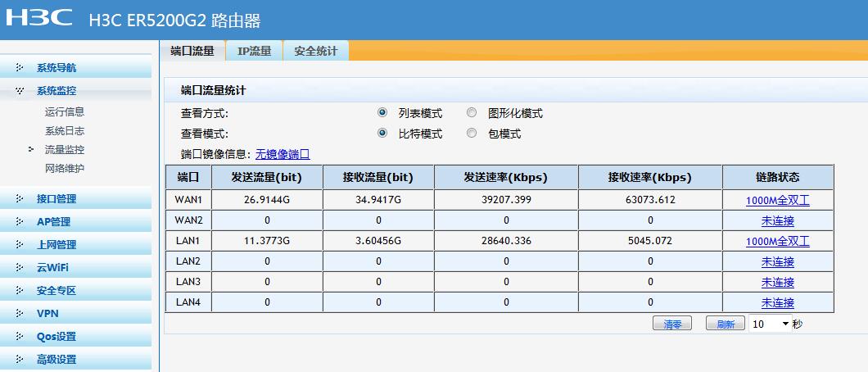Click the 刷新 button
The image size is (868, 372).
[x=726, y=324]
